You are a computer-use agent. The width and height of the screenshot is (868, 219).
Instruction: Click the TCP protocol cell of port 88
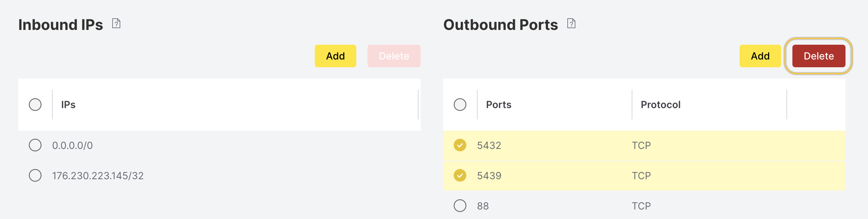point(641,206)
